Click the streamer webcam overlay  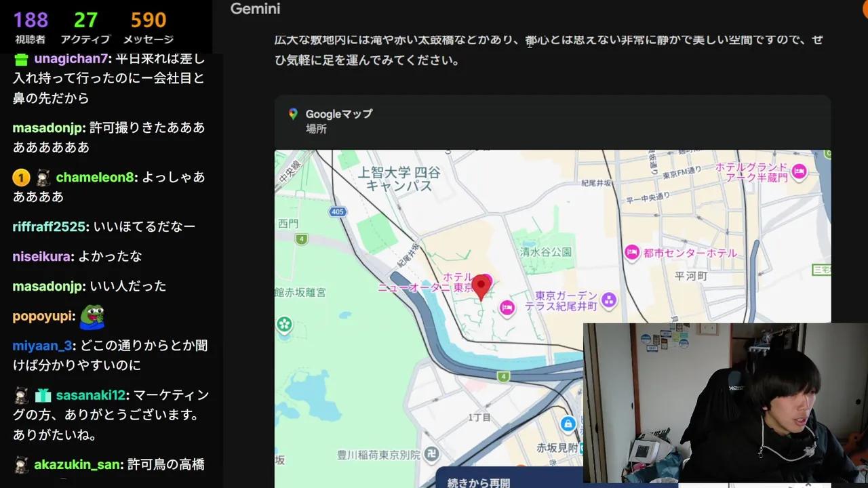(726, 403)
